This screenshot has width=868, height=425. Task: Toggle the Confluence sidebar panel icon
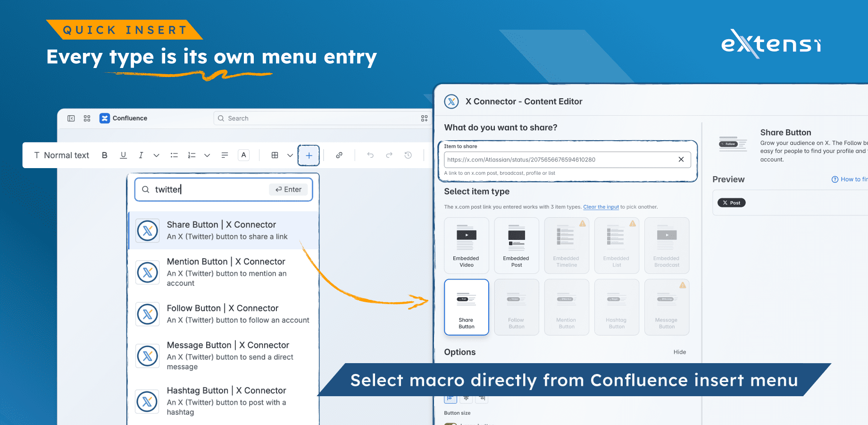click(71, 119)
